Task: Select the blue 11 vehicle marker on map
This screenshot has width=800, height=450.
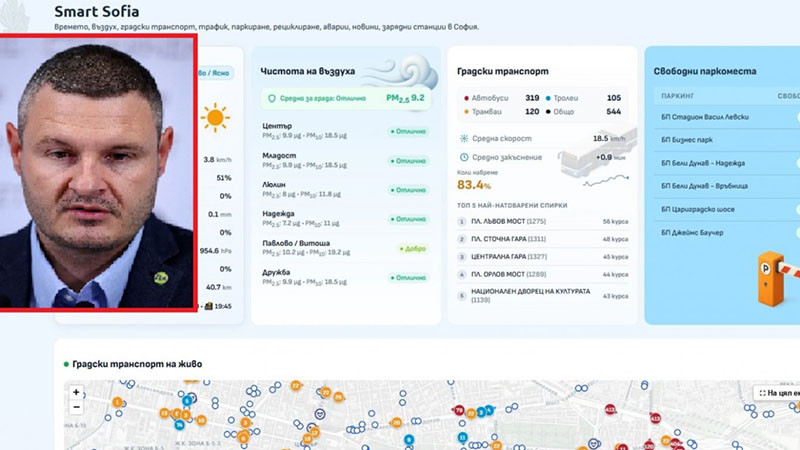Action: click(462, 437)
